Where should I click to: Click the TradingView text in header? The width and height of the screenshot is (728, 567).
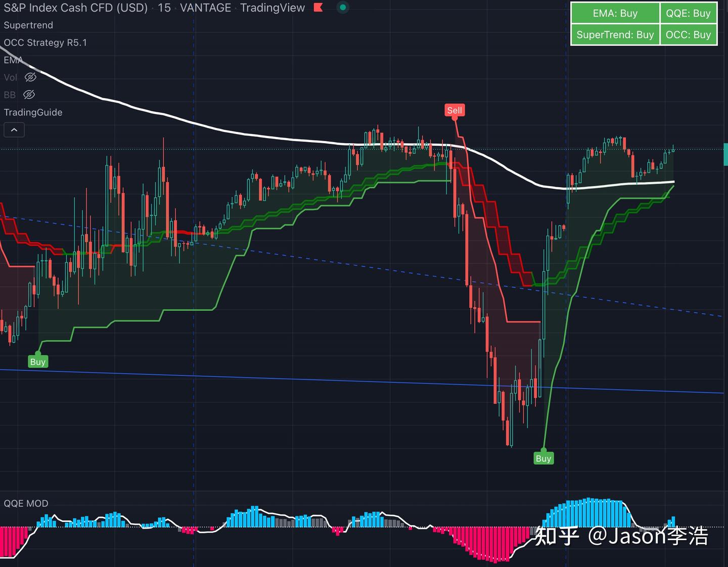pos(272,8)
